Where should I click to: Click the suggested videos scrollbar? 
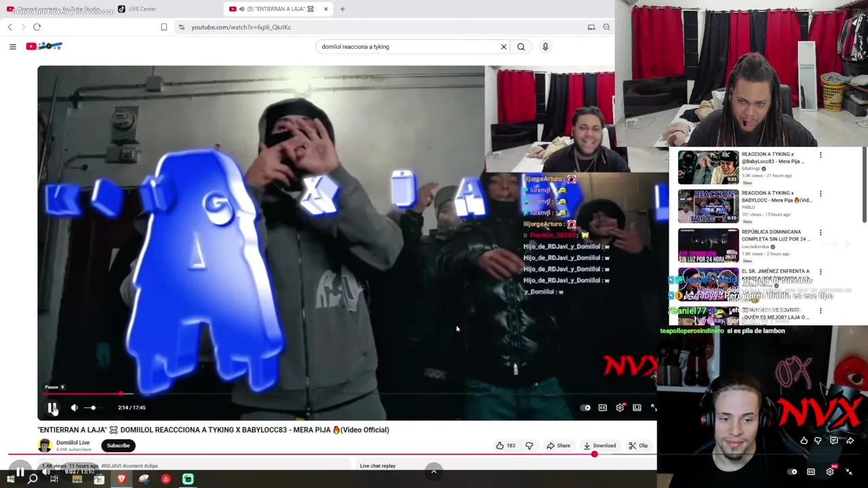[865, 184]
